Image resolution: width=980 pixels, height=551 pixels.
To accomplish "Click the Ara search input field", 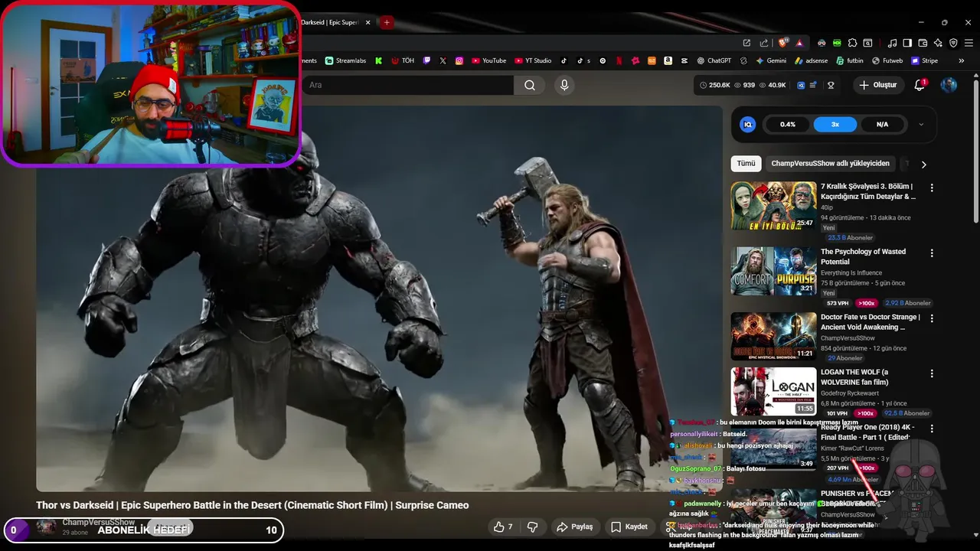I will [x=408, y=85].
